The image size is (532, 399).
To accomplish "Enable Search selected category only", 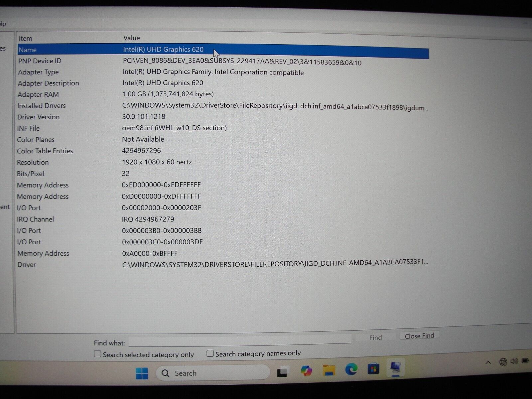I will click(97, 354).
